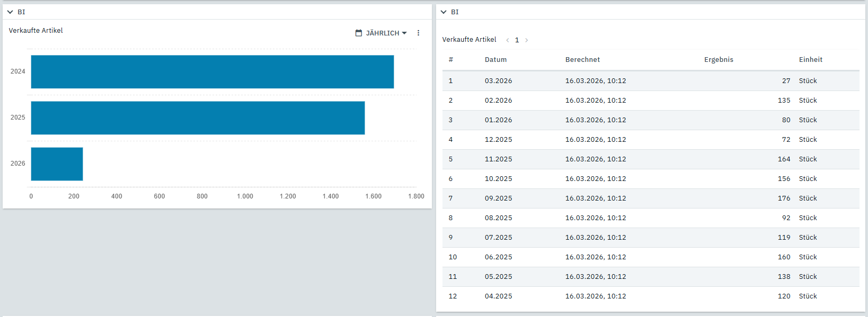Click the calendar icon next to JÄHRLICH
The width and height of the screenshot is (868, 317).
point(359,33)
